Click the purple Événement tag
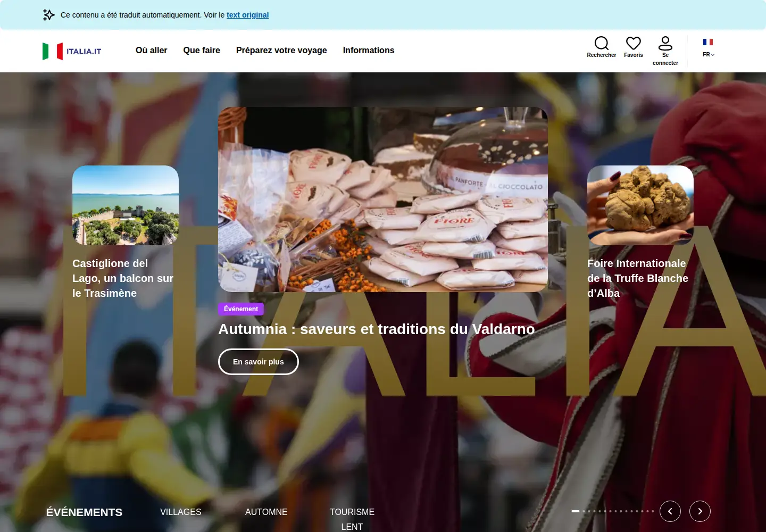766x532 pixels. point(241,309)
